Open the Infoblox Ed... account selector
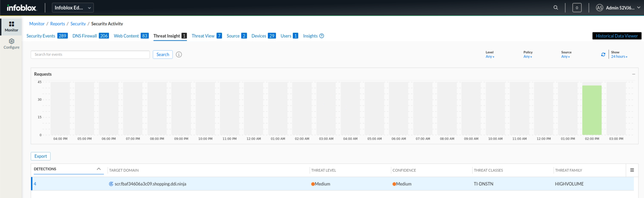 point(73,7)
